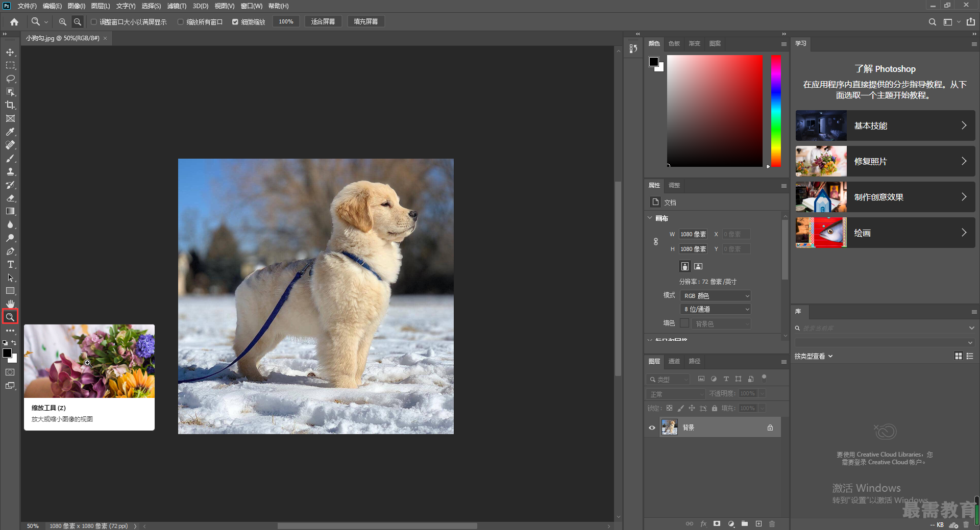Select the Blur tool
The width and height of the screenshot is (980, 530).
tap(10, 224)
